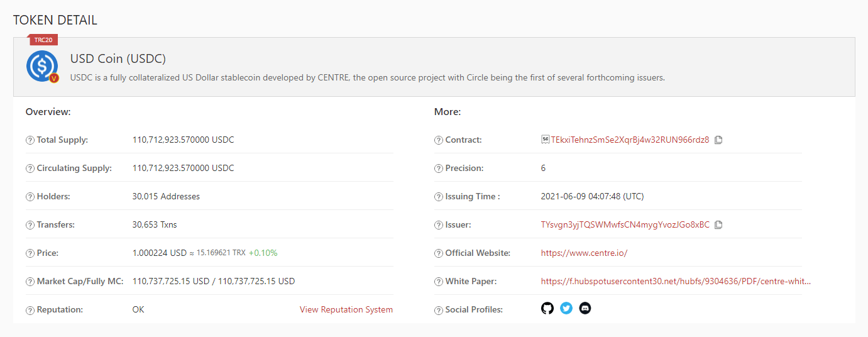Visit https://www.centre.io/ official website
868x337 pixels.
584,253
